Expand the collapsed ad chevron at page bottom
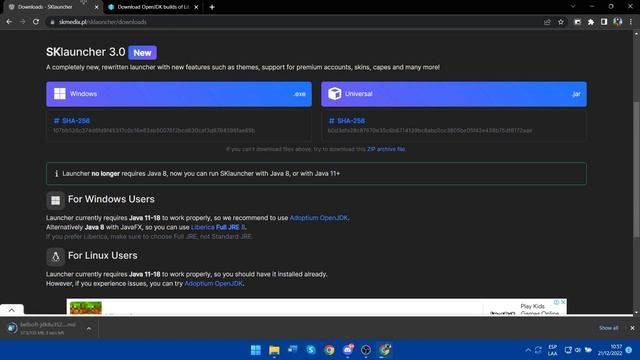 pyautogui.click(x=11, y=310)
